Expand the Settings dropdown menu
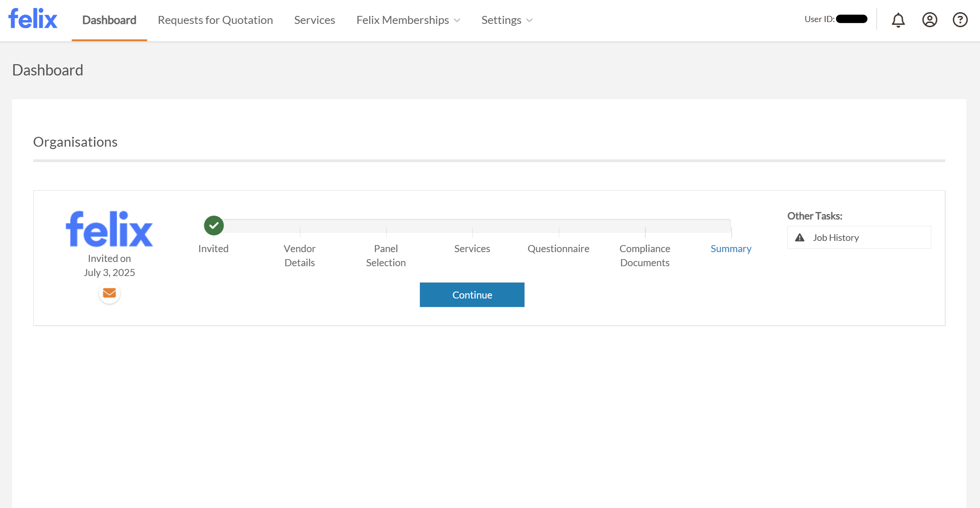980x508 pixels. [x=507, y=20]
